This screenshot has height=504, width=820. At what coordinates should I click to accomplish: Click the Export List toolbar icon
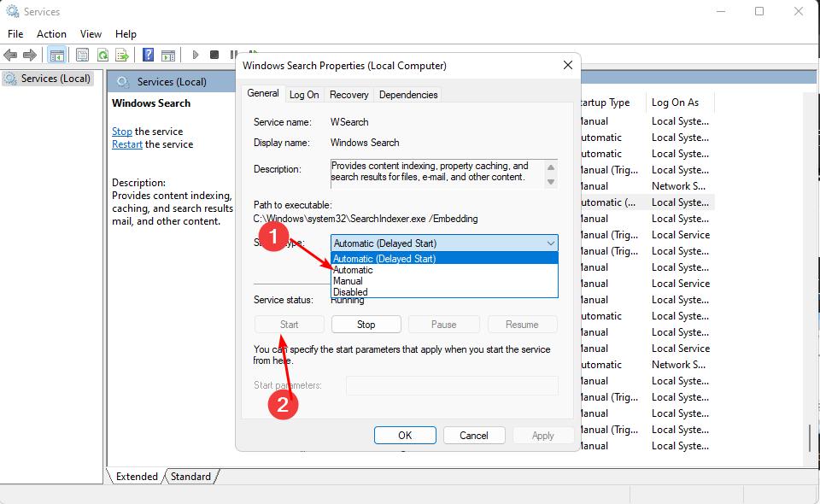[x=122, y=55]
